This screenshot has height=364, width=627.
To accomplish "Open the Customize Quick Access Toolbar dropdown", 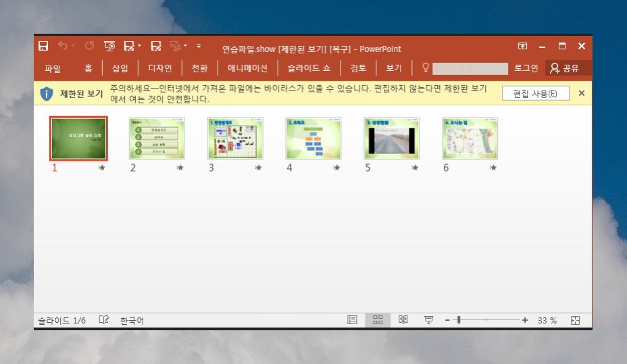I will [x=199, y=46].
